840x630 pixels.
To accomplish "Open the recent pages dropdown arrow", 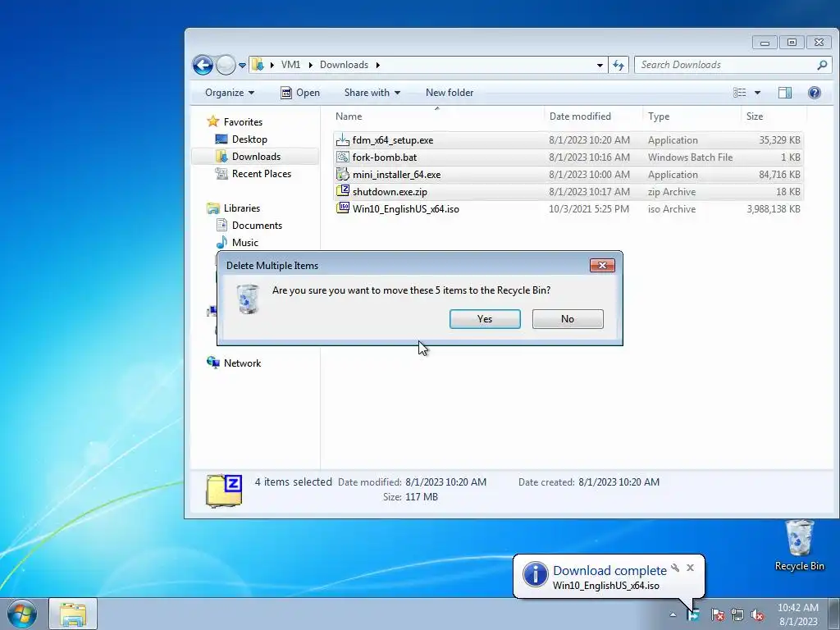I will click(x=242, y=66).
